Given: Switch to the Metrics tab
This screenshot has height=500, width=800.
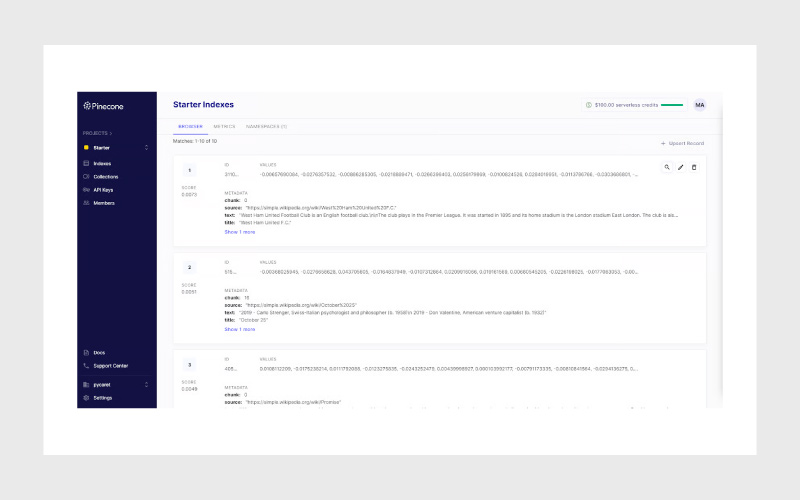Looking at the screenshot, I should click(224, 127).
